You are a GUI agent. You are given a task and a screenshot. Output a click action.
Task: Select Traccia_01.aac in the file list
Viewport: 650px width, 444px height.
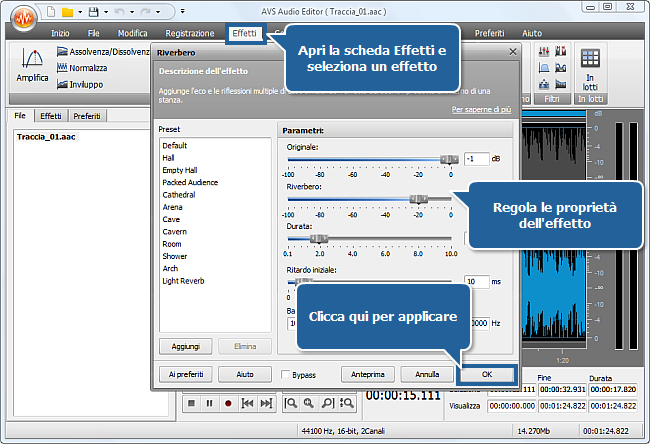[46, 137]
